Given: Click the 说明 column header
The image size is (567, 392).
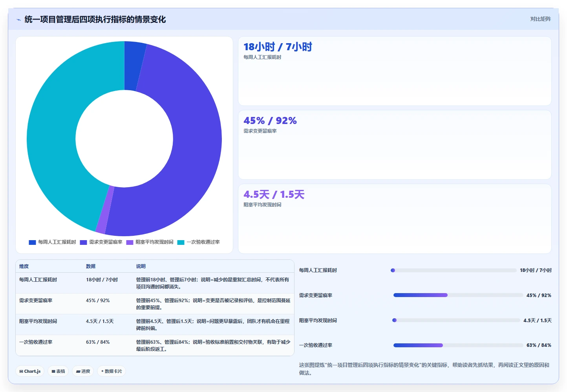Looking at the screenshot, I should click(x=141, y=266).
